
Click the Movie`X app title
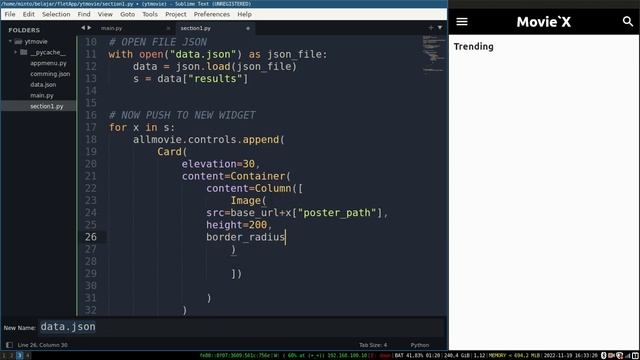pos(544,22)
